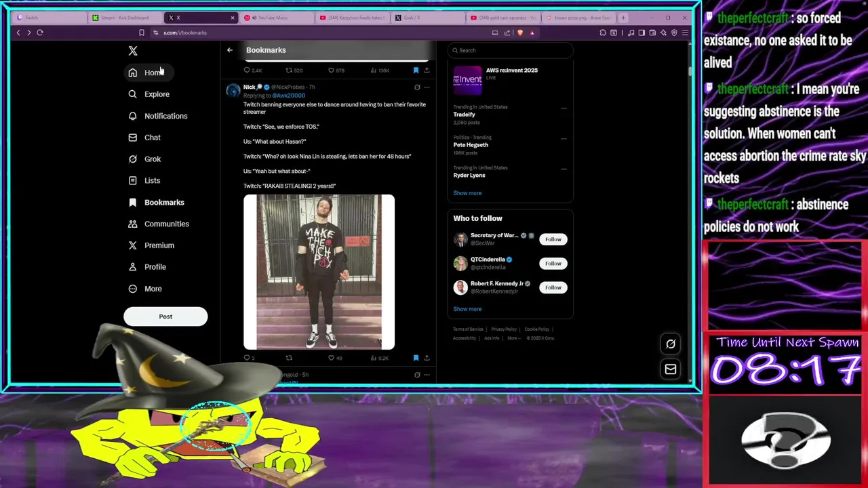Switch to the Twitch browser tab
Viewport: 868px width, 488px height.
(50, 18)
